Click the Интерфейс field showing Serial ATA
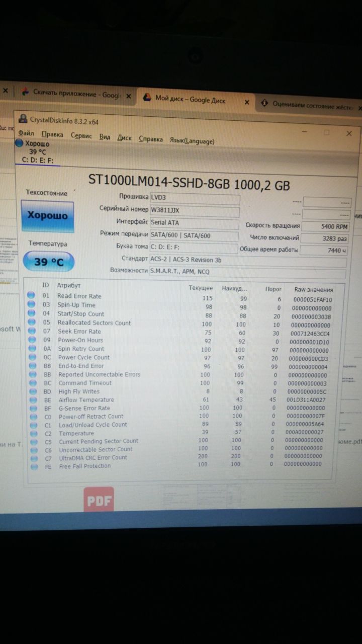Screen dimensions: 362x644 pyautogui.click(x=195, y=223)
